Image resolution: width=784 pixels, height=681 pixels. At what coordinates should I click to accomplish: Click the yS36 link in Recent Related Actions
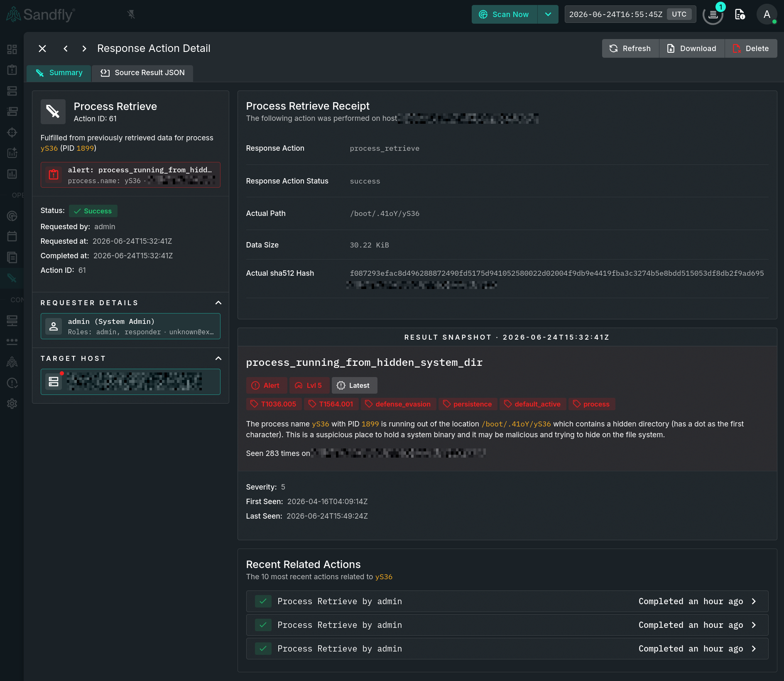coord(384,577)
